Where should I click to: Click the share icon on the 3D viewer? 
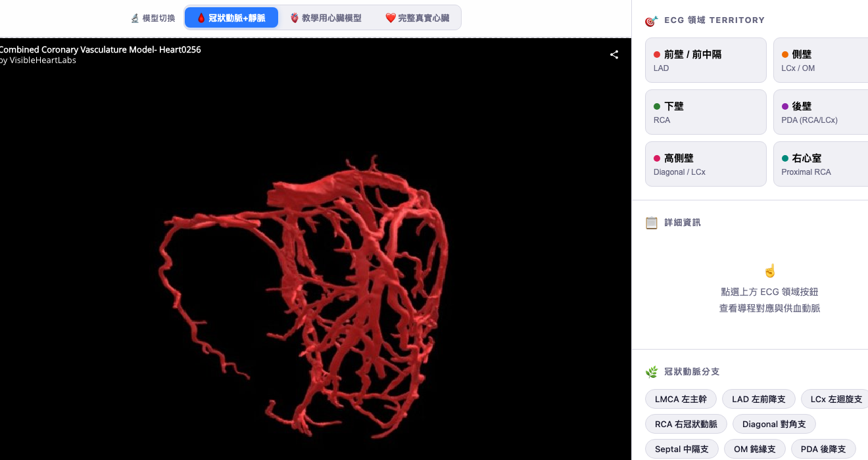614,55
